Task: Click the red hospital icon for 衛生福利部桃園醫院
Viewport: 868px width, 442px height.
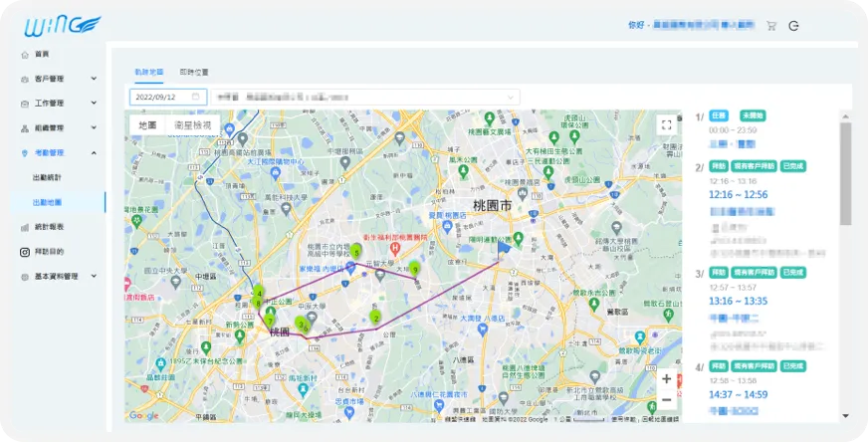Action: (x=395, y=248)
